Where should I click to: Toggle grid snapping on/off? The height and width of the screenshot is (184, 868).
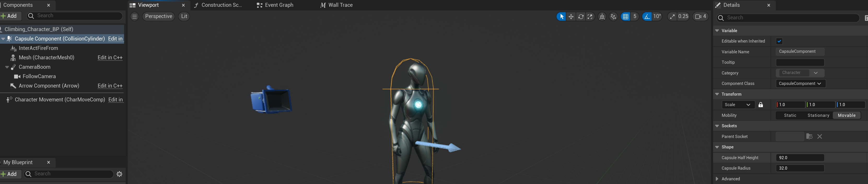click(625, 16)
